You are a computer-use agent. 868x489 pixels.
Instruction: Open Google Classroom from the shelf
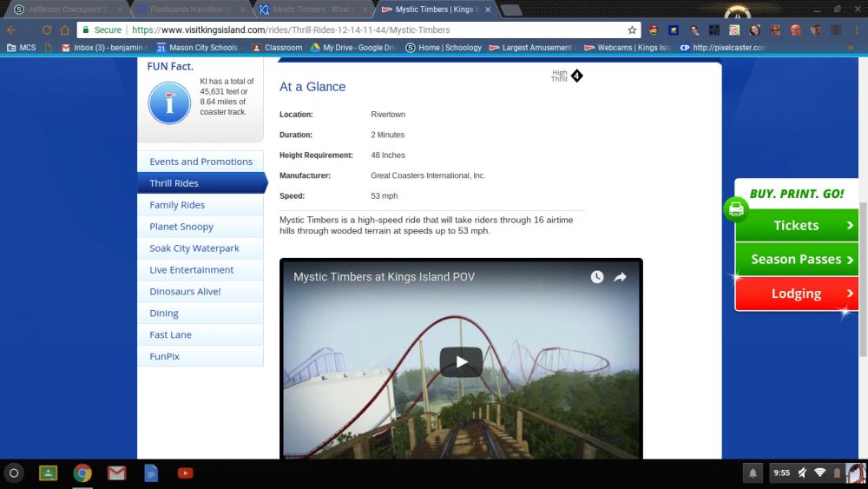pos(48,473)
